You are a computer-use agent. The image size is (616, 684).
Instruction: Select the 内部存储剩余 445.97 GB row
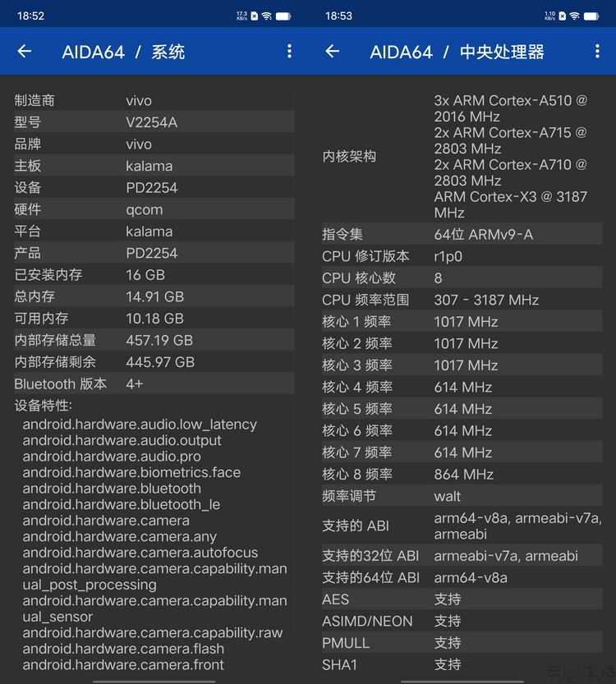(x=154, y=361)
